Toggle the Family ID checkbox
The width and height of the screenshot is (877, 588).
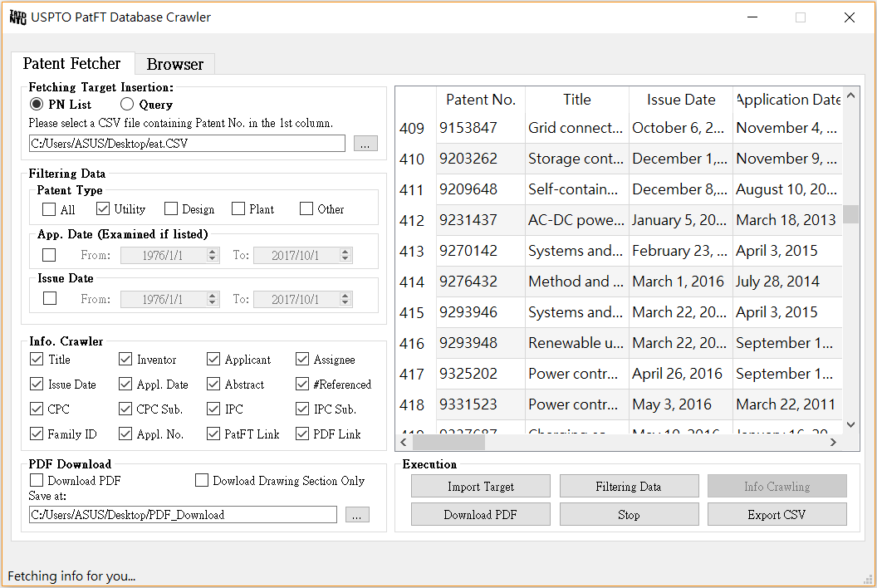(x=37, y=434)
